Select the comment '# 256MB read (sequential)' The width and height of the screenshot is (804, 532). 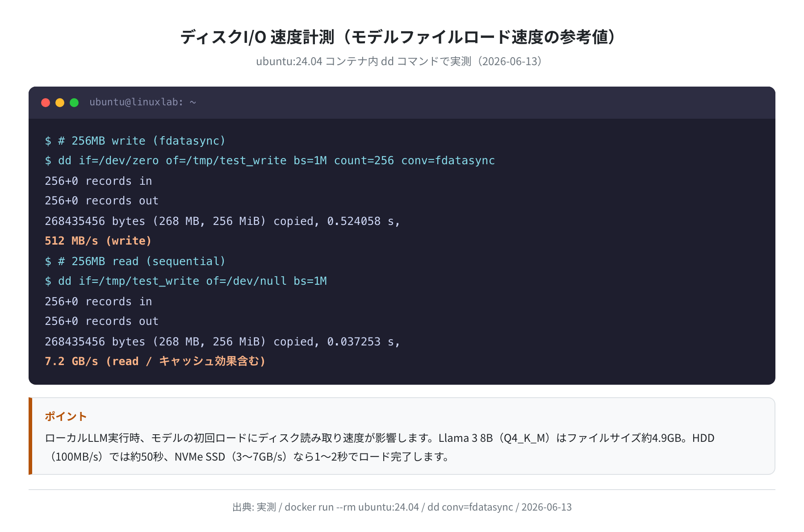[135, 262]
